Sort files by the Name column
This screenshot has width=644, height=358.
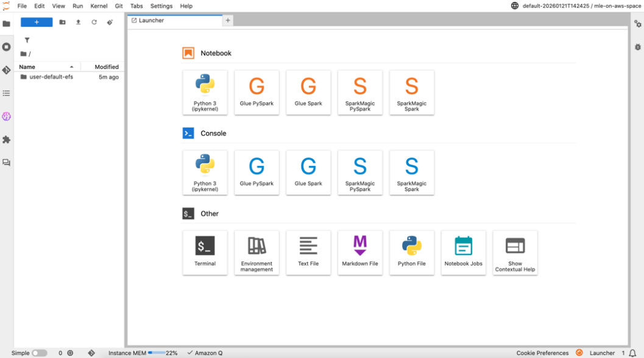click(x=47, y=66)
